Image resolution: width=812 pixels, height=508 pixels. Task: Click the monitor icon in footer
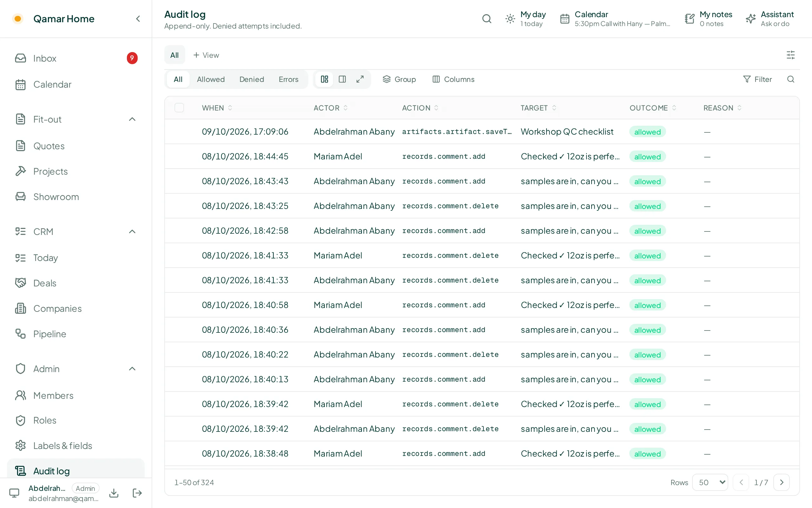pyautogui.click(x=14, y=493)
